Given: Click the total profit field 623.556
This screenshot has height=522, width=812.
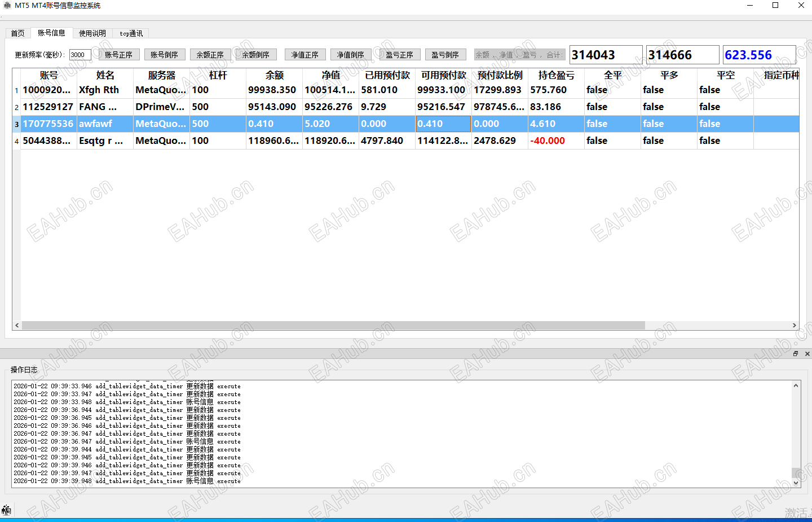Looking at the screenshot, I should (760, 55).
